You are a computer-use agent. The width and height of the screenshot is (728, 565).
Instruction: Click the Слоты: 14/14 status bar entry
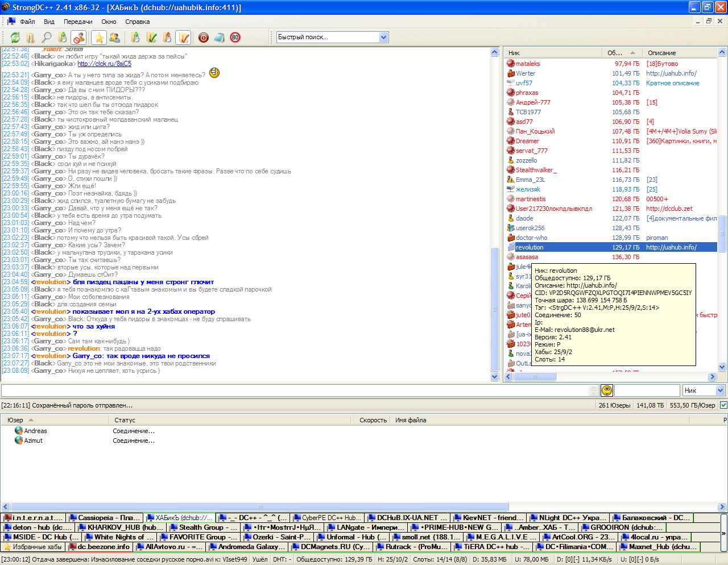coord(440,559)
